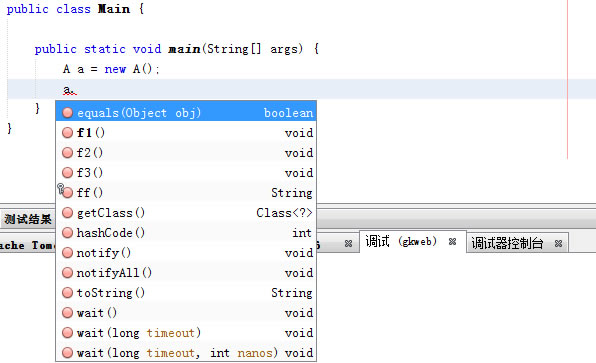Select wait(long timeout) suggestion
The width and height of the screenshot is (596, 363).
(186, 333)
